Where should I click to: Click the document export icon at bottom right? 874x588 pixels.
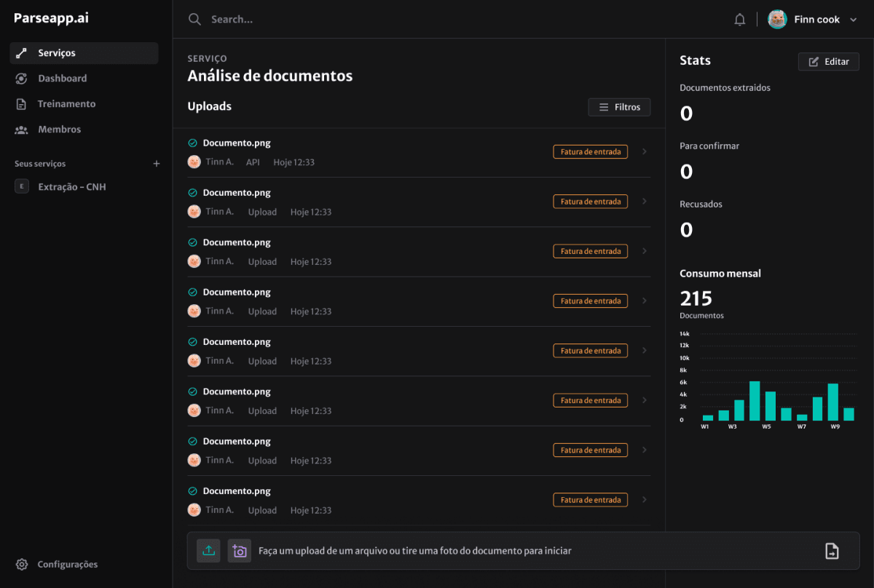pos(832,551)
